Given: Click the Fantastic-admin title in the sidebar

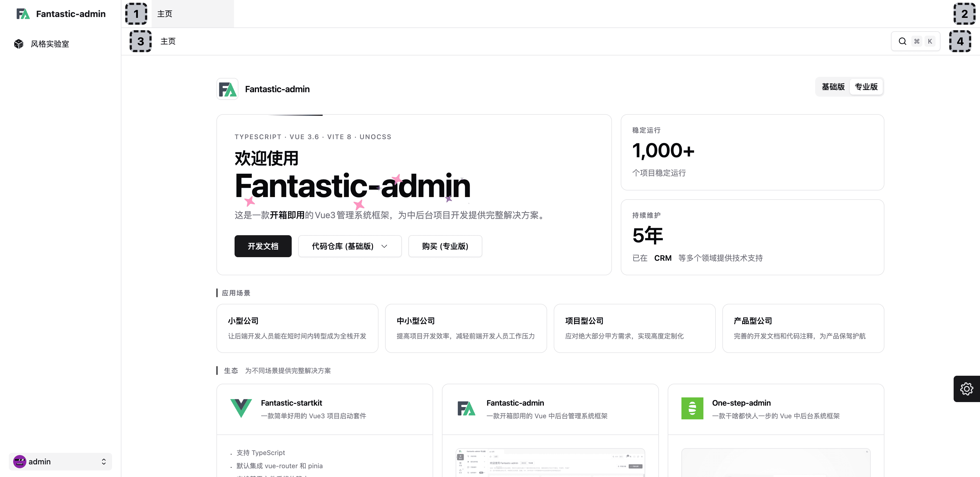Looking at the screenshot, I should point(71,14).
